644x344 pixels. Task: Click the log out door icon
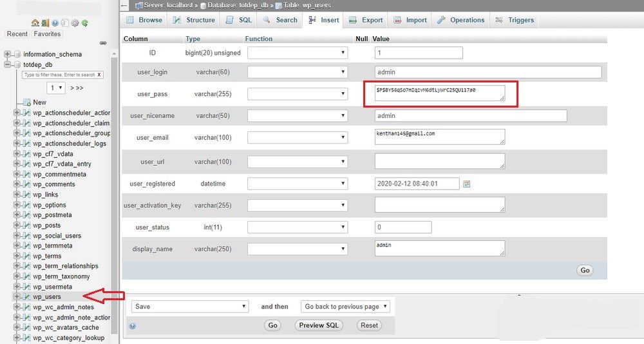click(45, 23)
